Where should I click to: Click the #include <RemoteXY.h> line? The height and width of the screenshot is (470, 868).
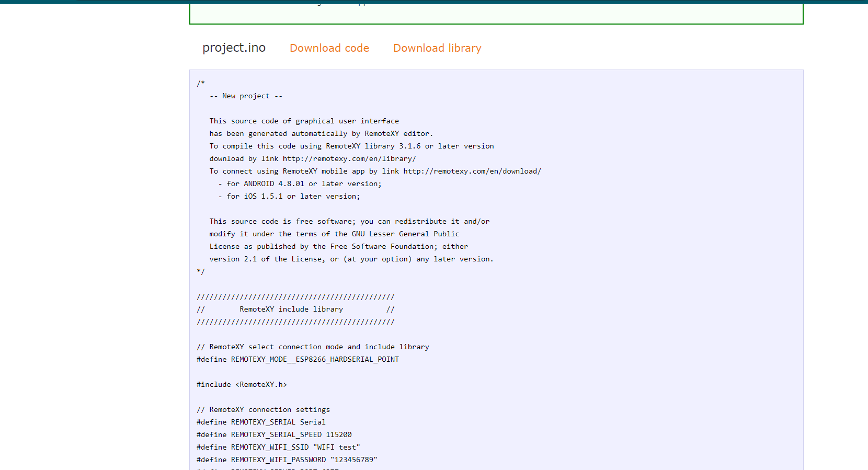click(242, 385)
